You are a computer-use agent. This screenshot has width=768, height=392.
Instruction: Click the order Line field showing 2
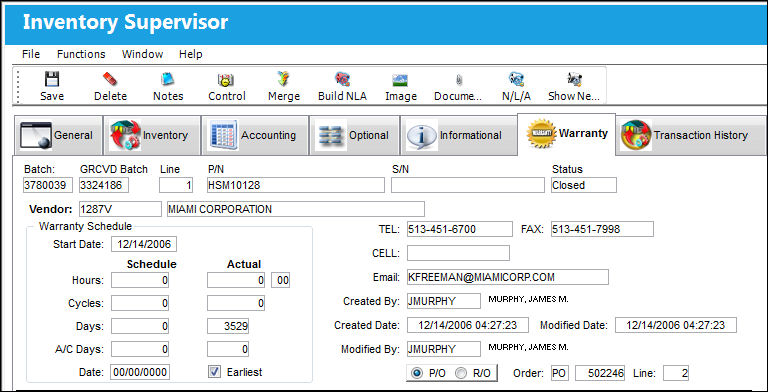(676, 373)
